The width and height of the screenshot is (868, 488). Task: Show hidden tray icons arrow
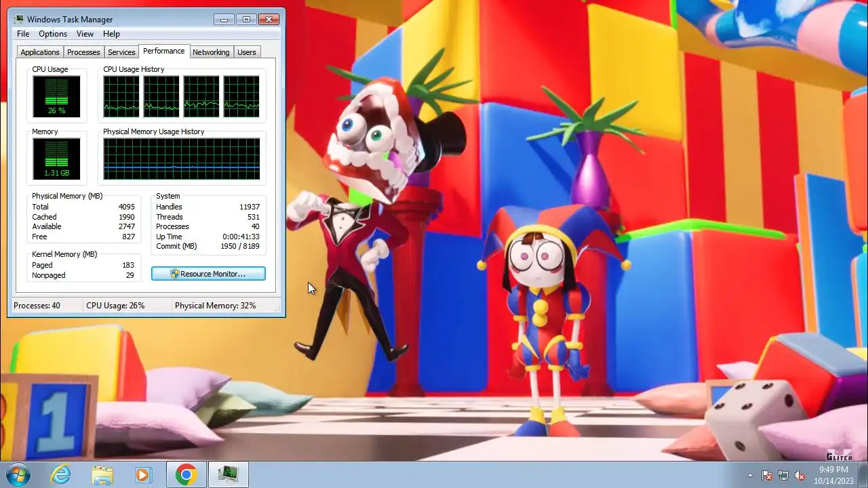750,475
